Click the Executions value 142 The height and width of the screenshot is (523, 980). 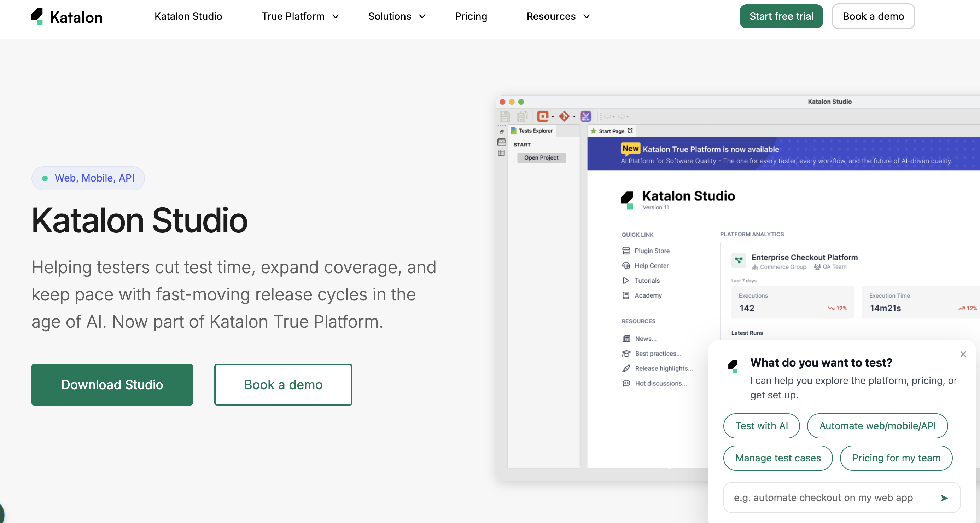[747, 308]
